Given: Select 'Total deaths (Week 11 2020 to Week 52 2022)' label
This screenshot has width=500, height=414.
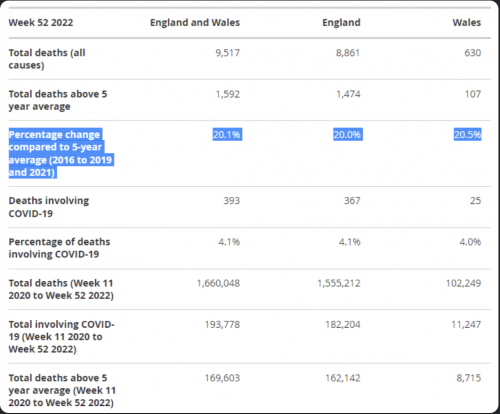Looking at the screenshot, I should pos(61,289).
